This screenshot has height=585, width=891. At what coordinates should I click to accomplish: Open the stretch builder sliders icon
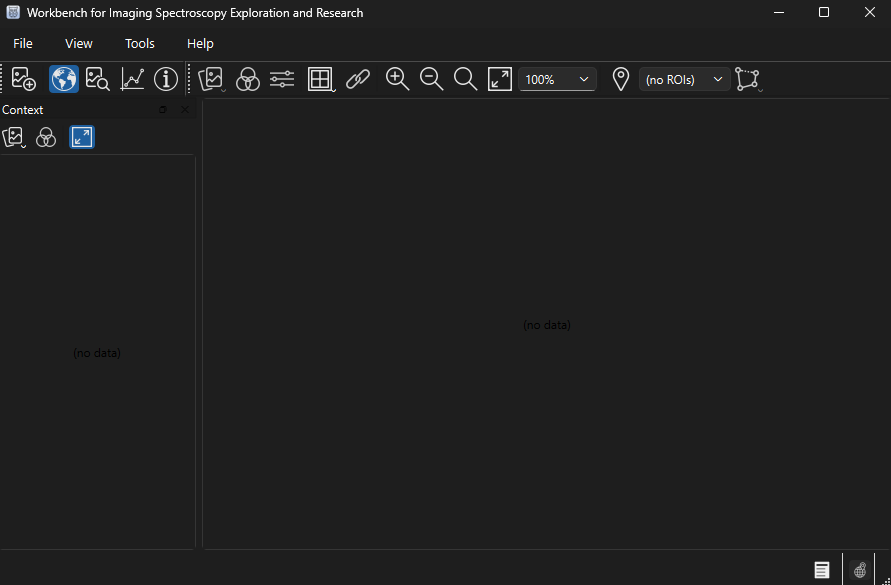pos(282,79)
